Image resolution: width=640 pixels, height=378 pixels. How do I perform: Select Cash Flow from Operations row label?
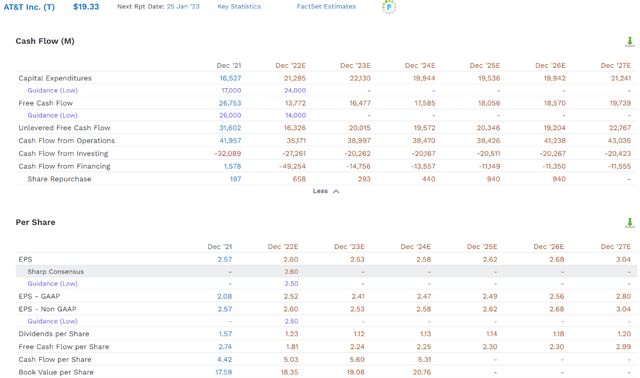coord(67,140)
